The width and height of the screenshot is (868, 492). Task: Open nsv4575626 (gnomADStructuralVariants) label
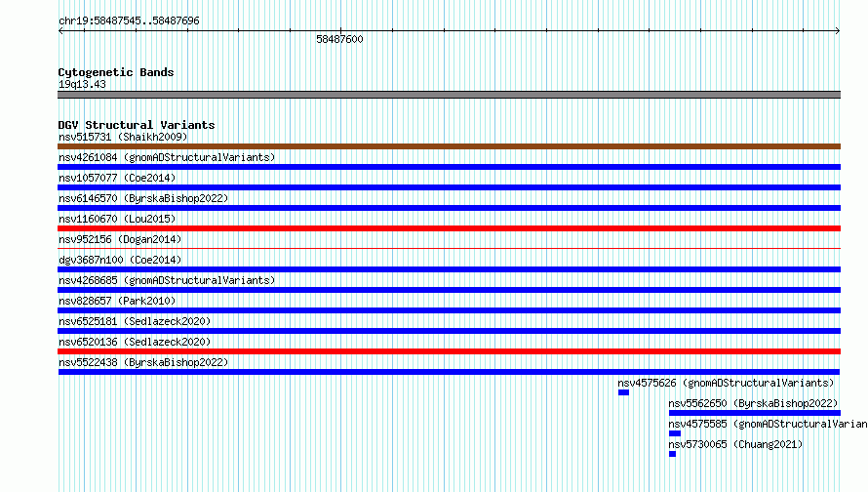point(726,383)
